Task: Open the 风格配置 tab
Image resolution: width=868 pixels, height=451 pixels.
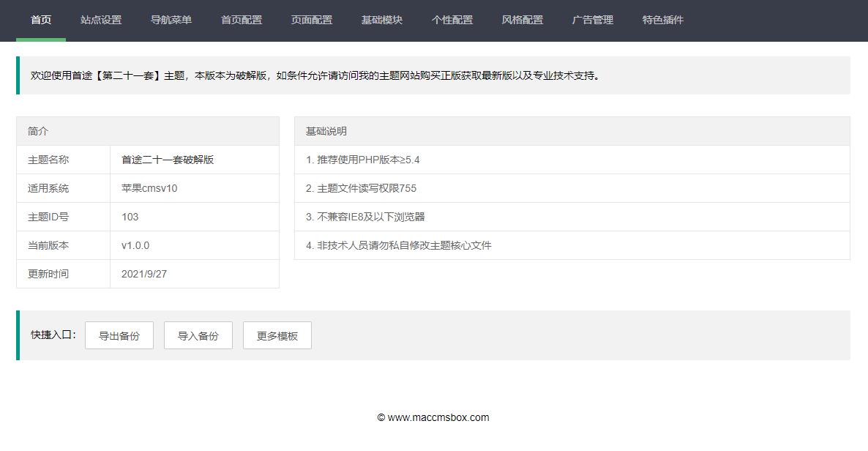Action: pos(523,20)
